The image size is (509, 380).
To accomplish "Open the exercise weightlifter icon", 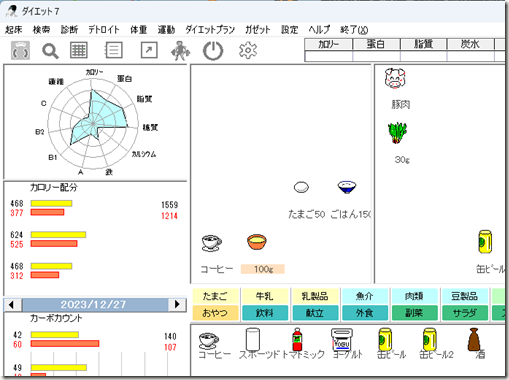I will [180, 51].
